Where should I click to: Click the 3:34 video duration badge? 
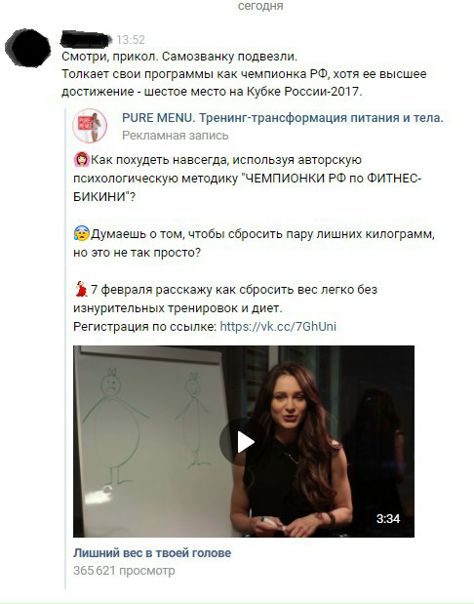[388, 518]
